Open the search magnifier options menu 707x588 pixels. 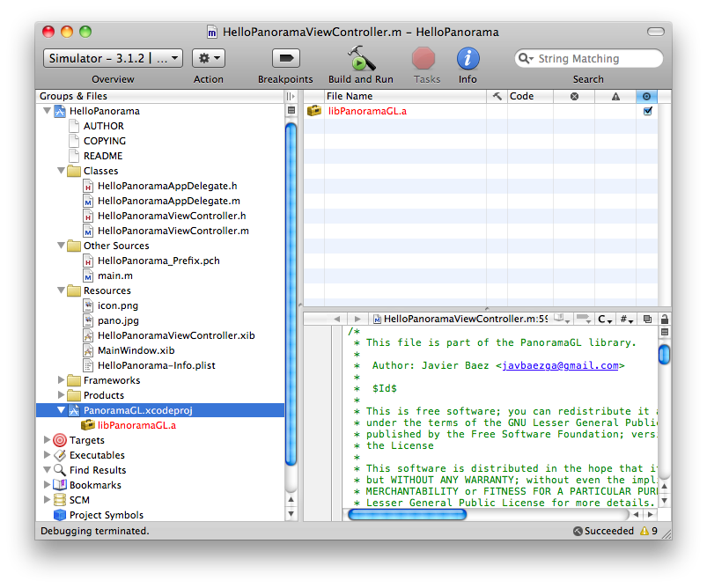[526, 59]
